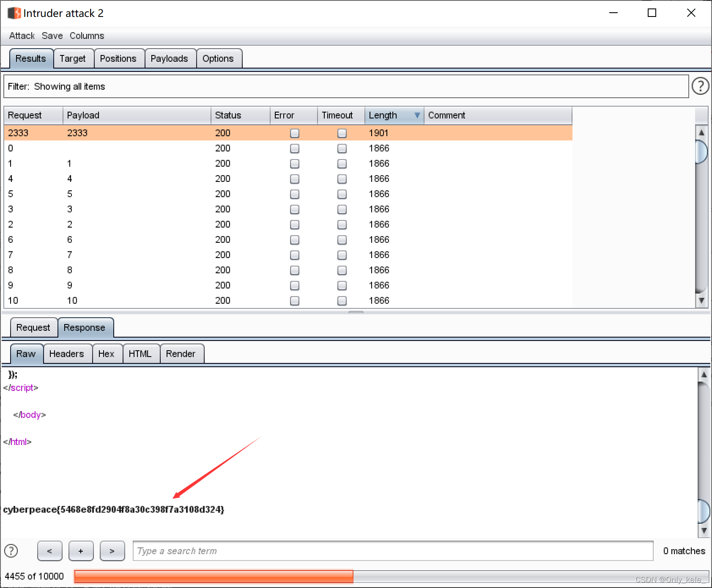
Task: Switch to the Positions tab
Action: coord(118,58)
